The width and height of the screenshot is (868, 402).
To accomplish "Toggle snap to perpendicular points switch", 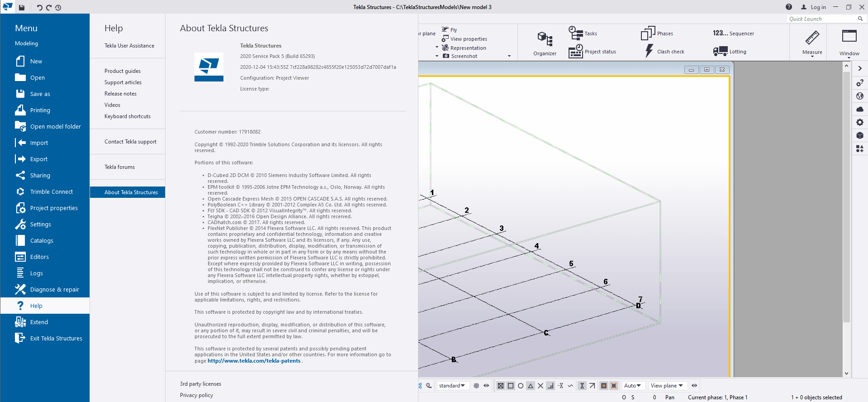I will point(550,386).
